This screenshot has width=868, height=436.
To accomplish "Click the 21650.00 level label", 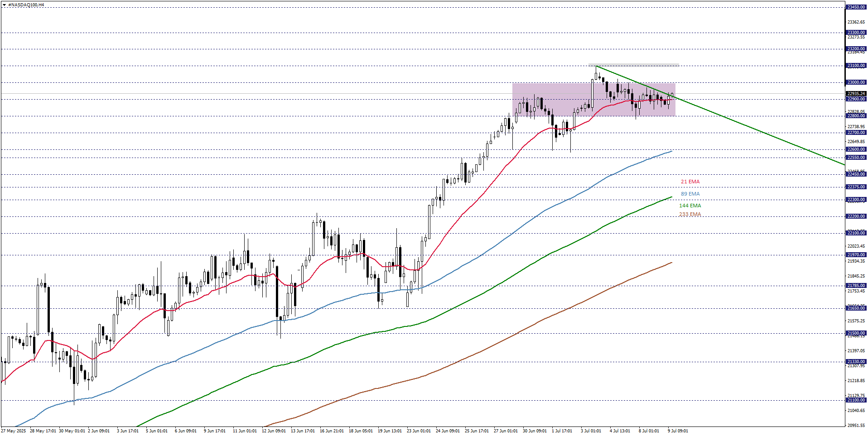I will [x=856, y=308].
